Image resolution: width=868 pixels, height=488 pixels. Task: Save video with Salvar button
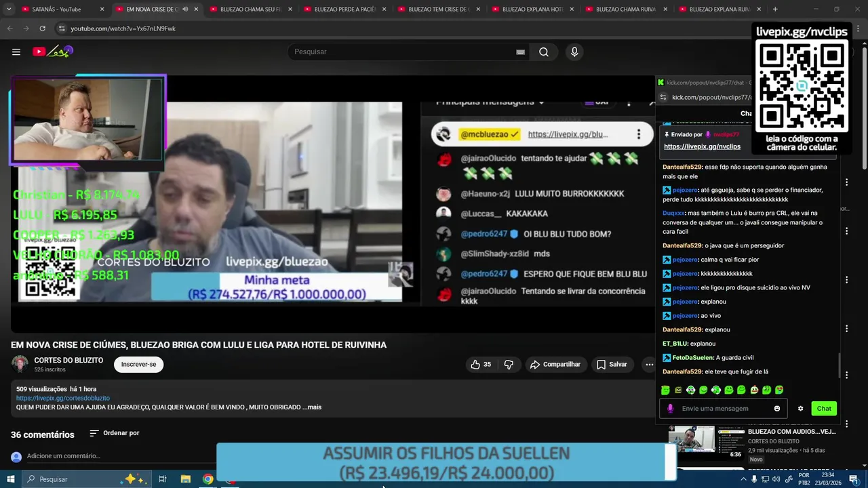(612, 365)
